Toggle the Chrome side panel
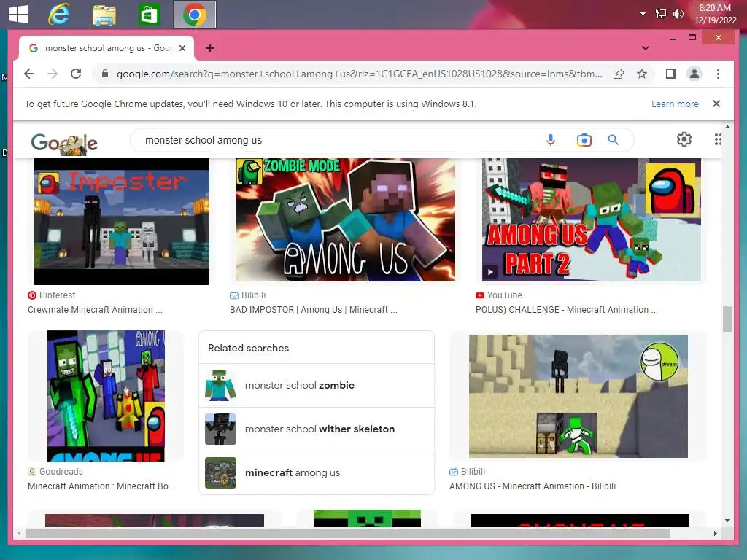Screen dimensions: 747x560 click(x=671, y=74)
